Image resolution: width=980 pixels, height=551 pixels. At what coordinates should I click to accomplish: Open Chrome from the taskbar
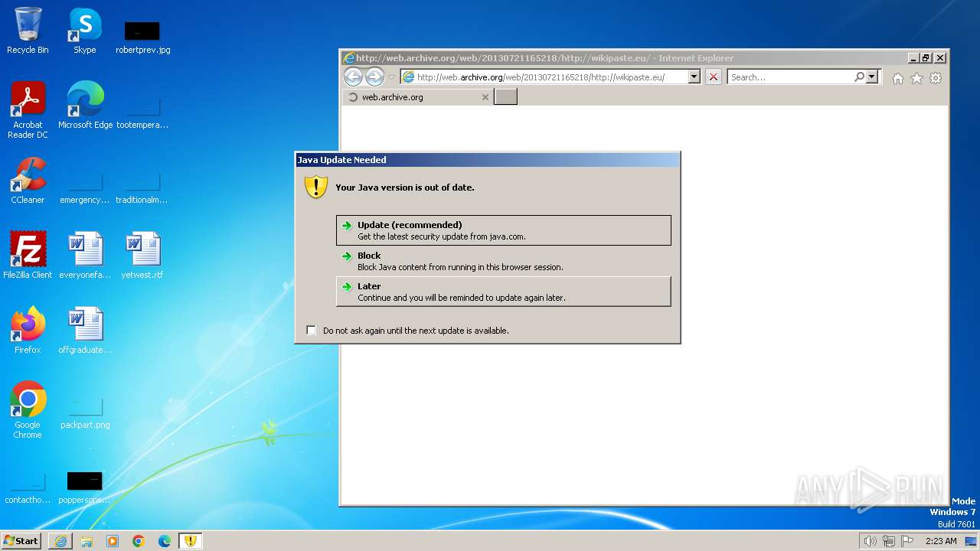[x=139, y=541]
